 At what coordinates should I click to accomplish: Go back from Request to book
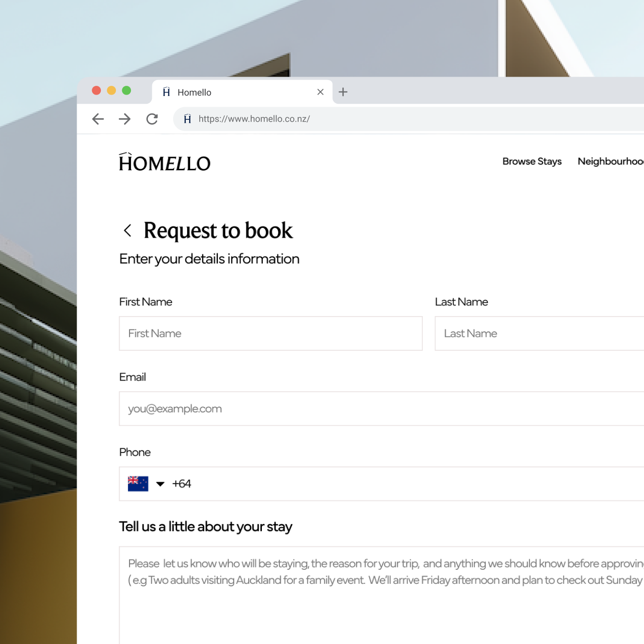point(128,230)
